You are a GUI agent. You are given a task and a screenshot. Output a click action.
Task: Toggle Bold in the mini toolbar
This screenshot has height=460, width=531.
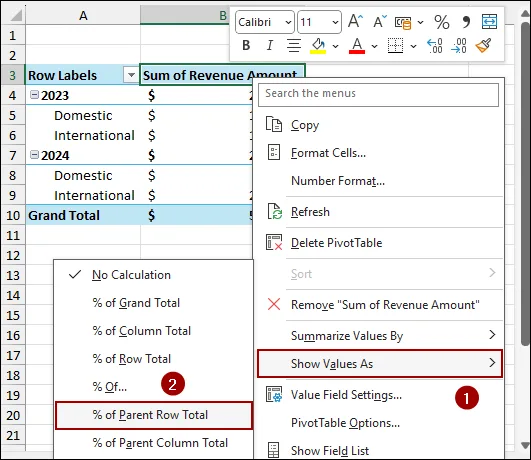click(246, 45)
